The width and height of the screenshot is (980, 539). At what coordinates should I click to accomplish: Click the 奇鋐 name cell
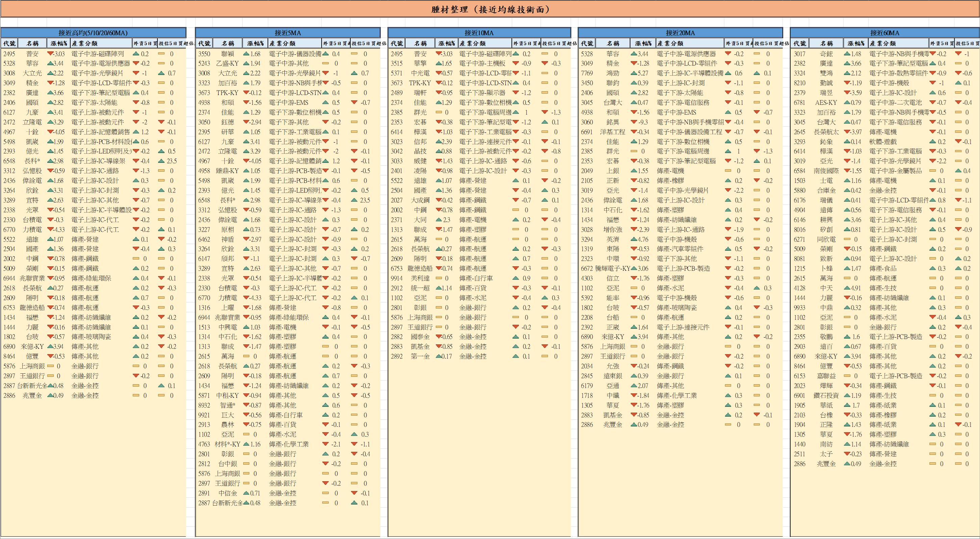click(x=826, y=54)
